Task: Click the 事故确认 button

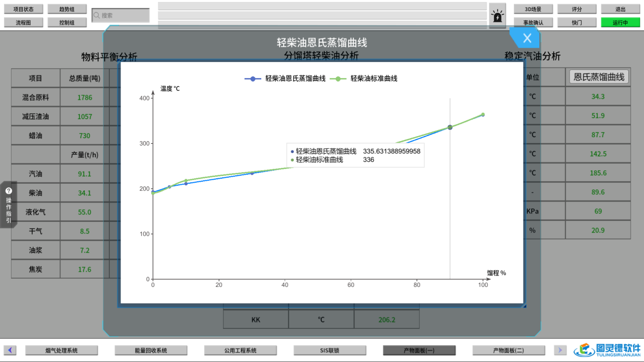Action: pyautogui.click(x=533, y=22)
